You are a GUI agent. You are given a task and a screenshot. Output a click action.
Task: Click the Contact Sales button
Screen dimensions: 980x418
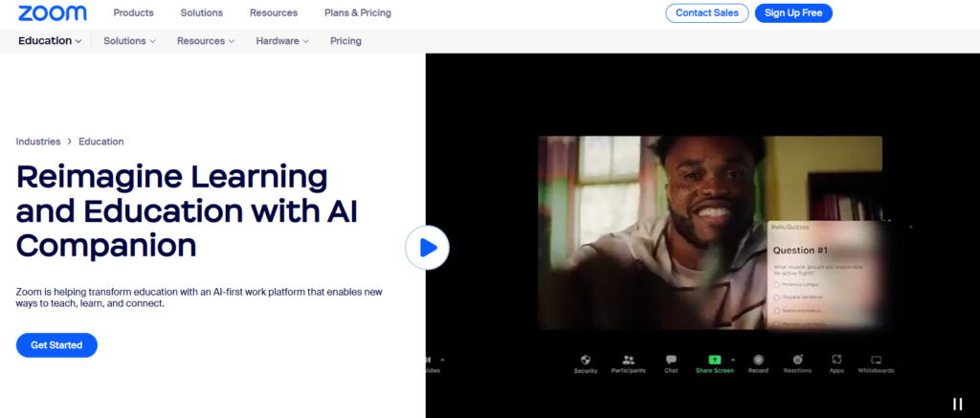[x=707, y=13]
